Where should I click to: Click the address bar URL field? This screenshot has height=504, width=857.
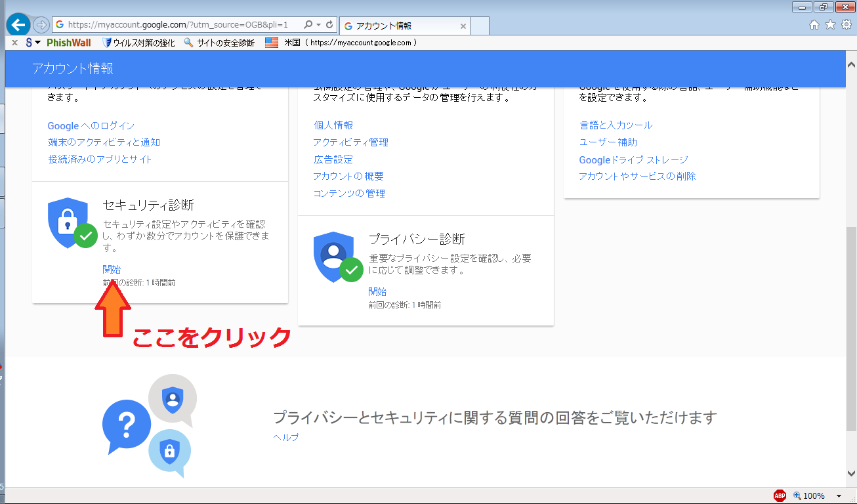(177, 25)
